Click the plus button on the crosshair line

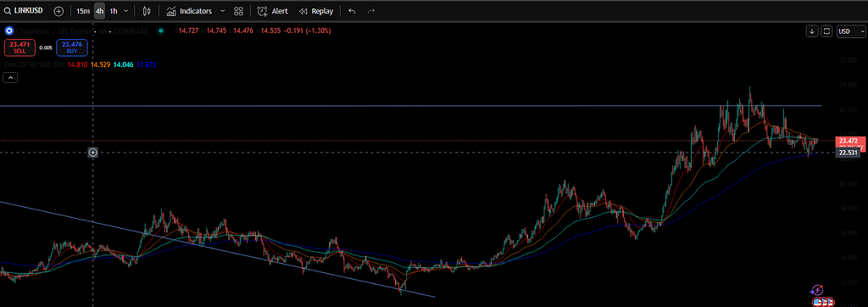[x=93, y=153]
